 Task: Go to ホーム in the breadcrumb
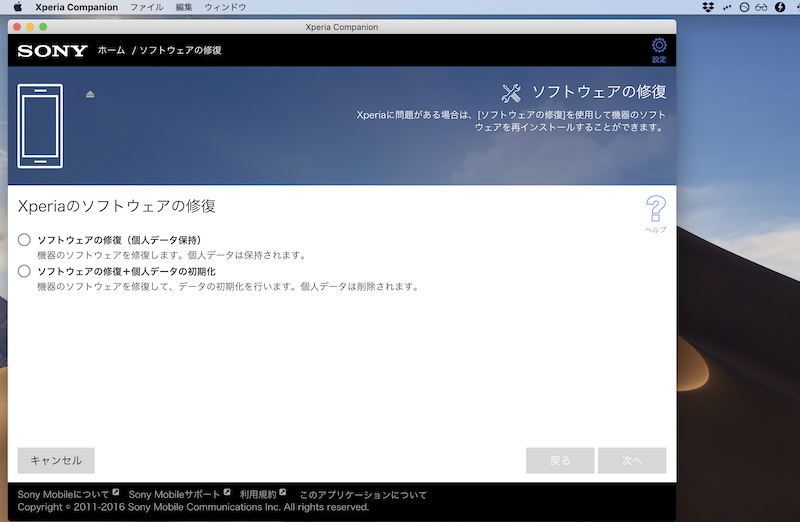[111, 49]
